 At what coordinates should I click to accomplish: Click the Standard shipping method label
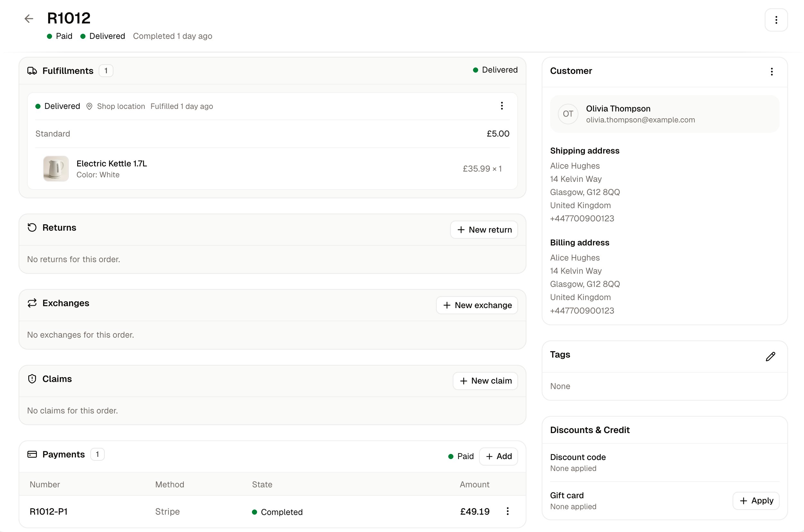click(53, 134)
